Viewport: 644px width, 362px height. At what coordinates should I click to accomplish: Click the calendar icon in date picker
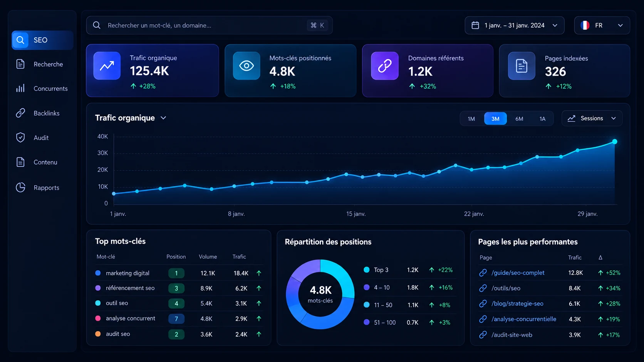coord(475,25)
